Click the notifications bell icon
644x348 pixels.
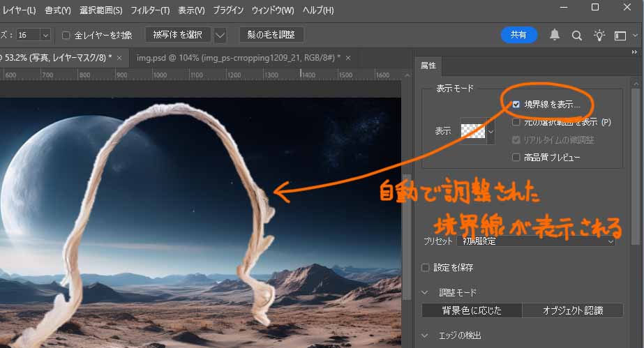[x=555, y=35]
